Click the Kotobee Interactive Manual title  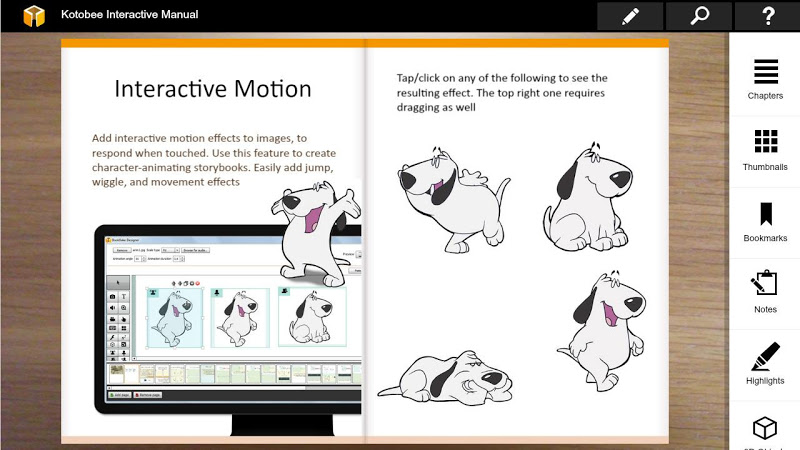click(x=130, y=15)
